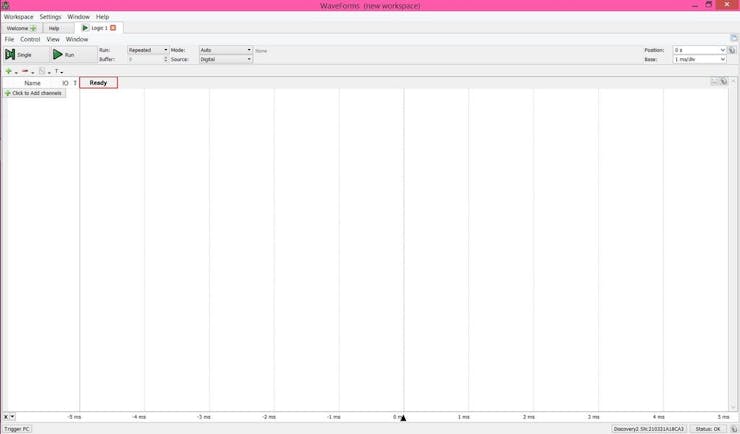Open the Source dropdown showing Digital
Image resolution: width=740 pixels, height=434 pixels.
pos(226,59)
